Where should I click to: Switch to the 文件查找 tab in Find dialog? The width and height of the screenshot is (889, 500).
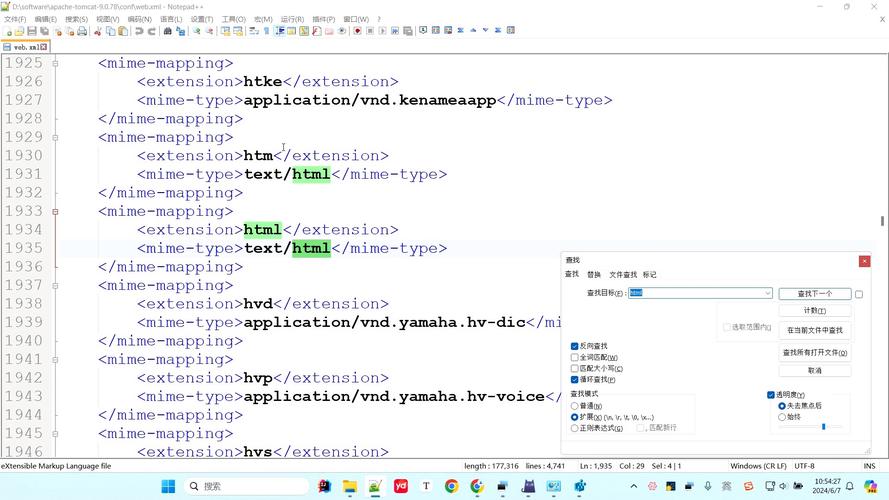tap(623, 274)
